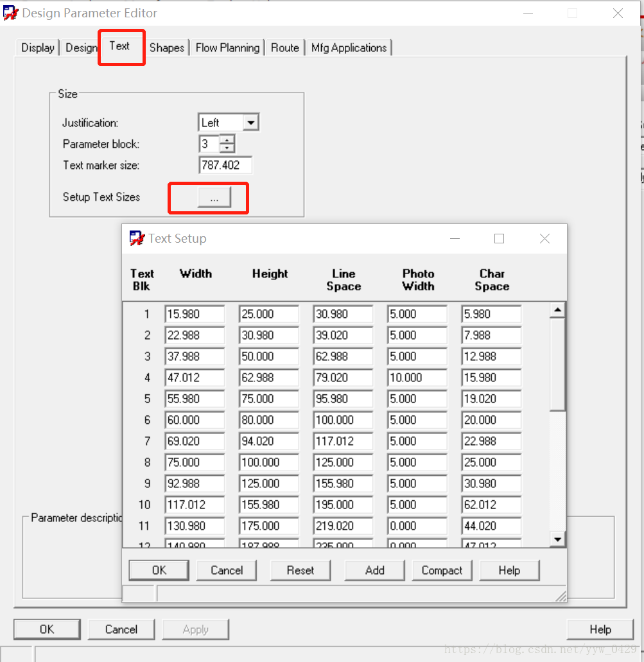Click Help in Design Parameter Editor
644x662 pixels.
click(600, 629)
